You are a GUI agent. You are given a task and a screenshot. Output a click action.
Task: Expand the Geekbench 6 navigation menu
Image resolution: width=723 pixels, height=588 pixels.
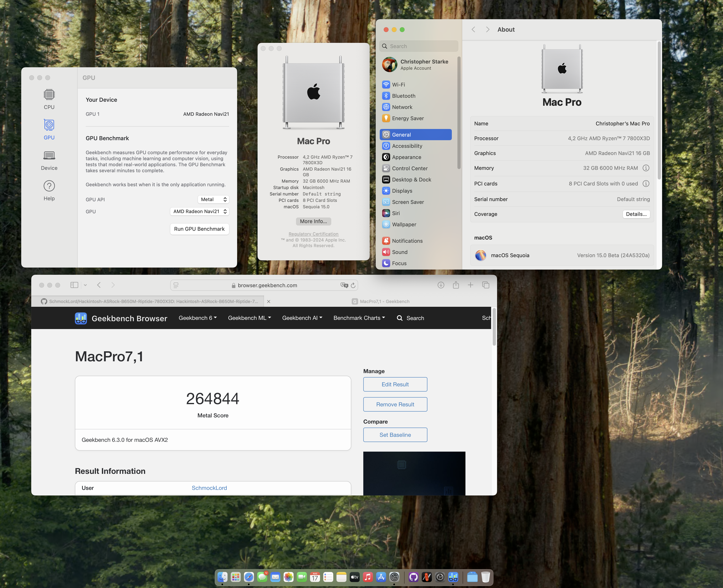point(197,318)
